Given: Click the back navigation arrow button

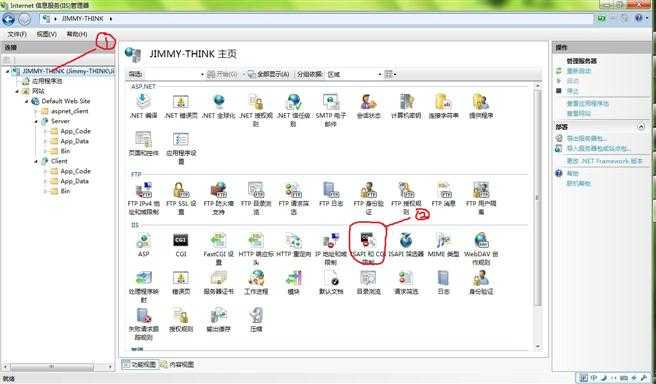Looking at the screenshot, I should point(8,19).
